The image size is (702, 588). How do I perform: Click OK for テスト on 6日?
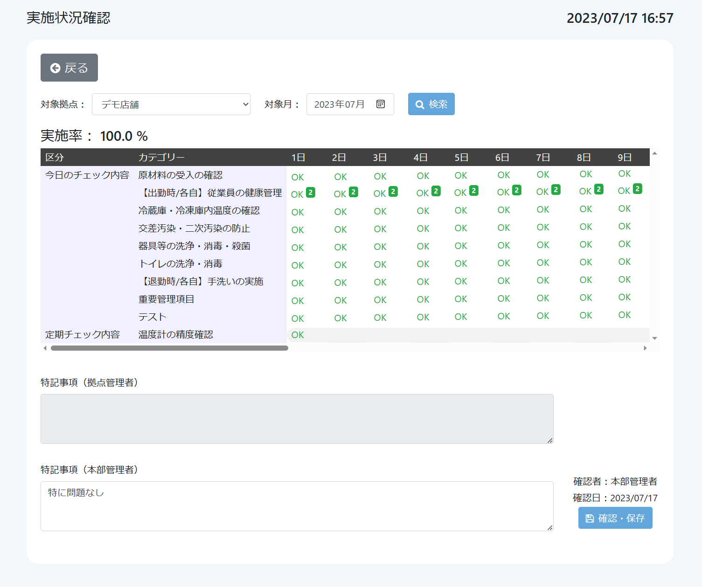tap(504, 316)
